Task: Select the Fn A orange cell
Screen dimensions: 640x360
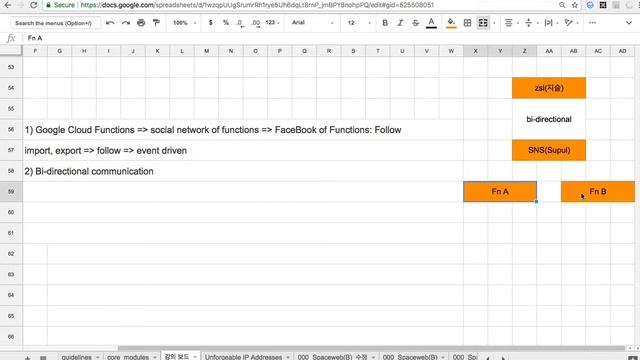Action: [500, 191]
